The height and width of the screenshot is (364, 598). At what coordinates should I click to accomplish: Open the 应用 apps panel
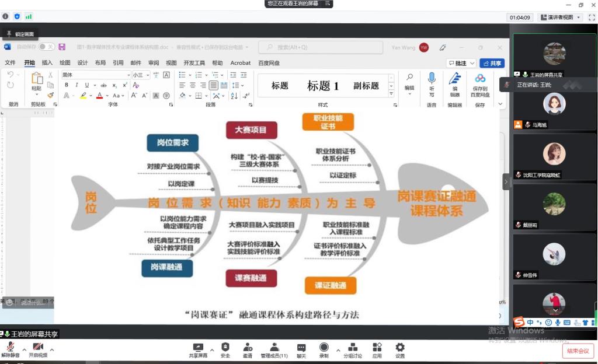[x=377, y=351]
